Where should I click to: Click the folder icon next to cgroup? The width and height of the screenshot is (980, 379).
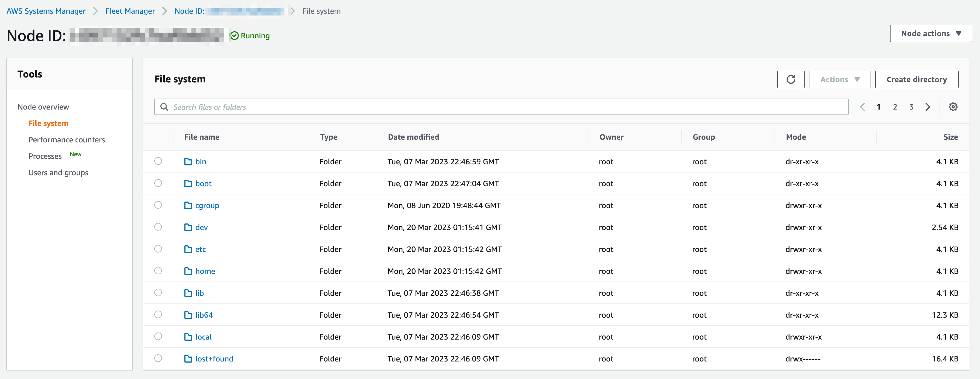pyautogui.click(x=188, y=205)
